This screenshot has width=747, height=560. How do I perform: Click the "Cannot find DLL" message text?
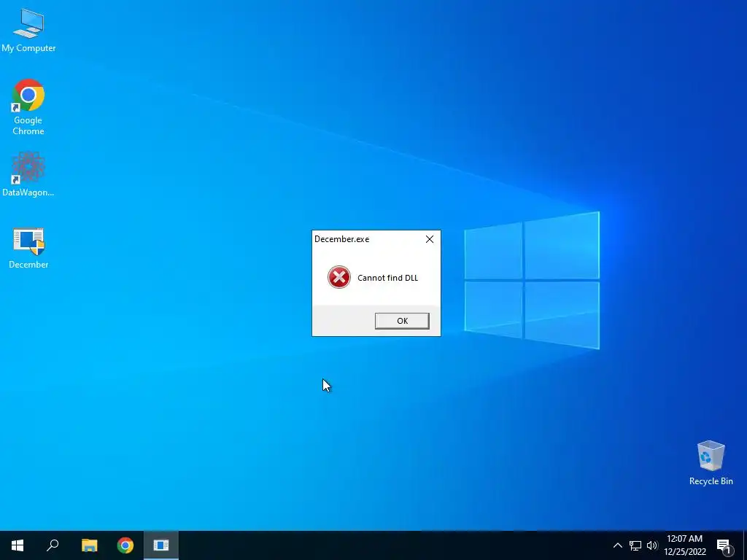click(x=388, y=278)
